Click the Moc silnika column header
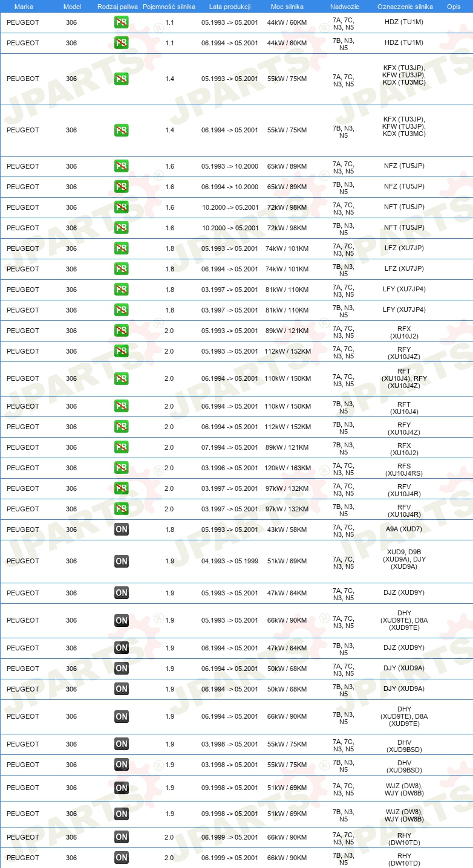The image size is (473, 868). pos(287,6)
